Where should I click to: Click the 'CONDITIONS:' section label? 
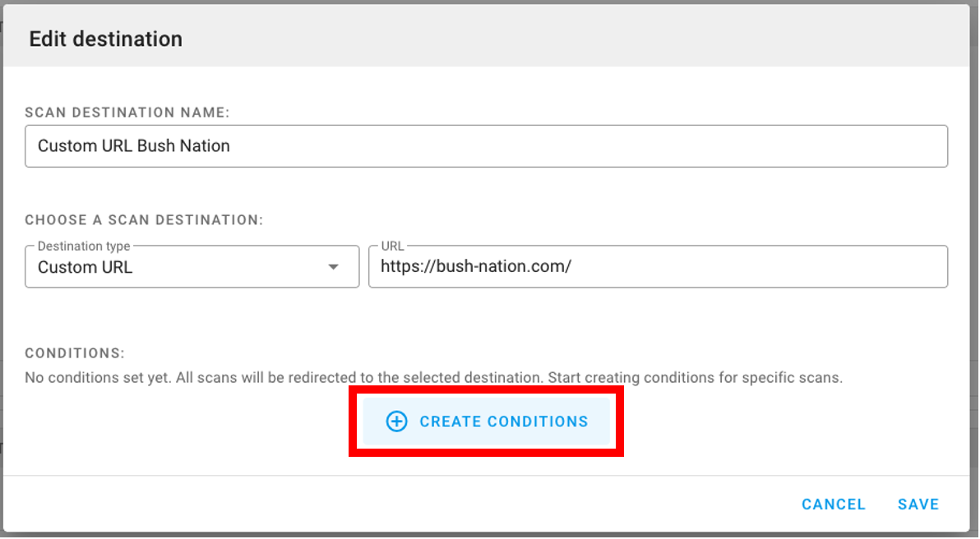[x=75, y=352]
